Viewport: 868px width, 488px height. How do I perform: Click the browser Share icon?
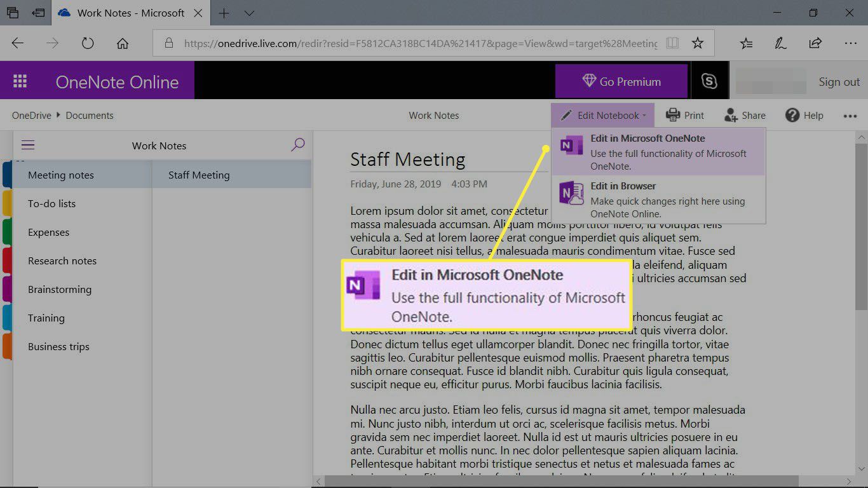815,43
